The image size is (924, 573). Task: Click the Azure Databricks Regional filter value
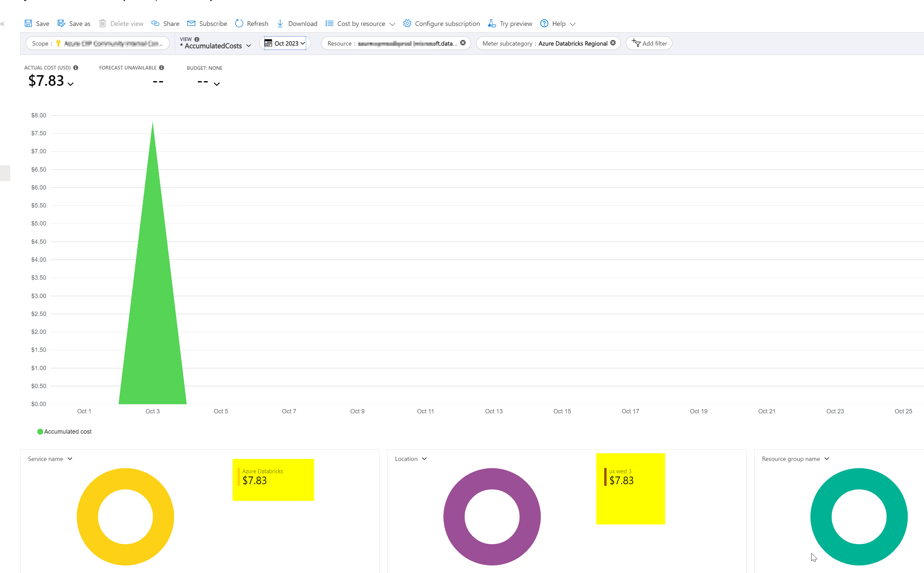573,43
